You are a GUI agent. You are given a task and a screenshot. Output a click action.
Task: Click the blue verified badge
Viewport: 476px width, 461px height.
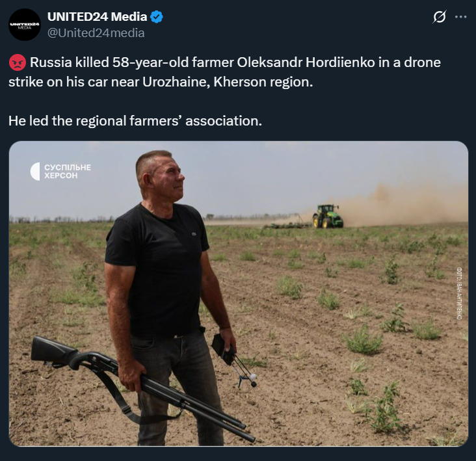157,18
